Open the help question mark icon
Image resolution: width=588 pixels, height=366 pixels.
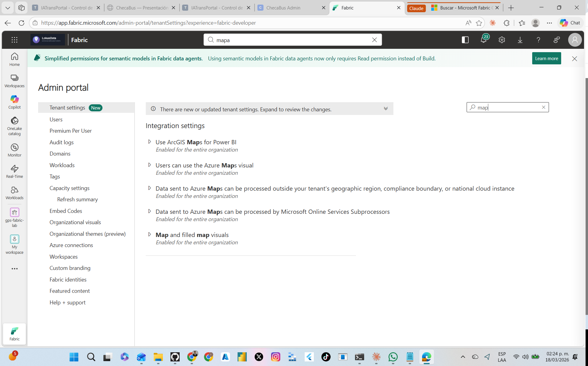[x=538, y=40]
